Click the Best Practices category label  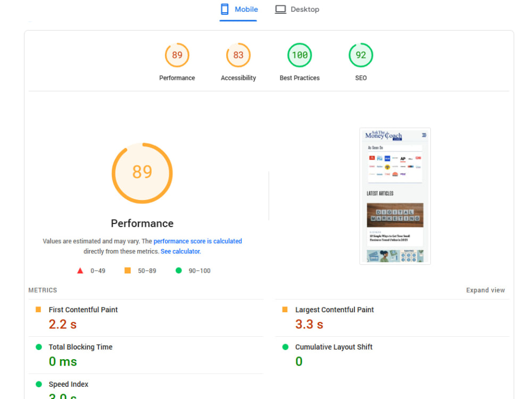300,78
